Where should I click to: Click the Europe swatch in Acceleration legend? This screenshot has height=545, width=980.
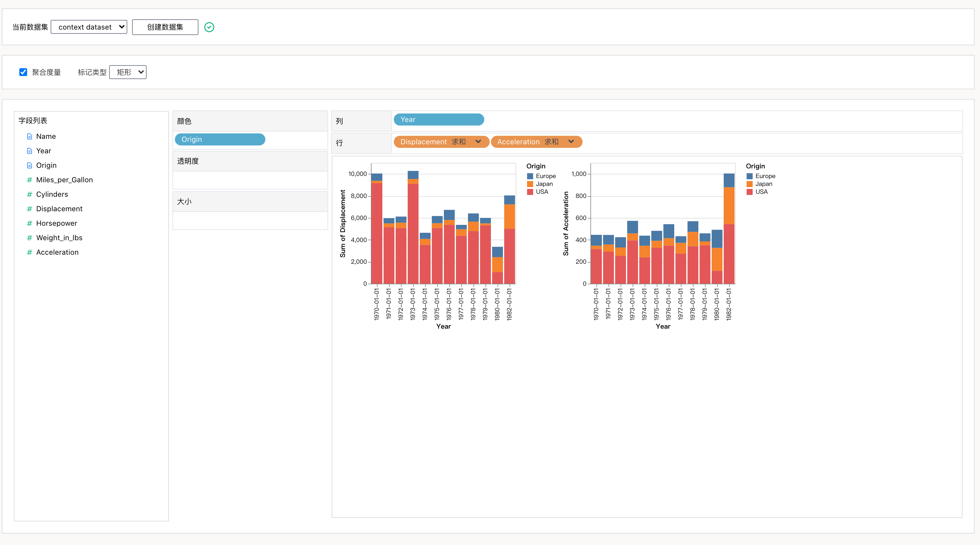749,176
